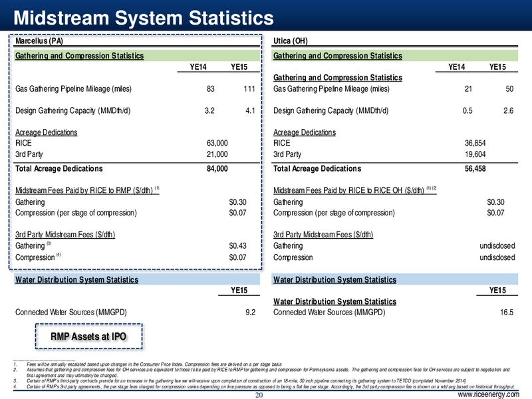Select Utica pipeline mileage value 21
Viewport: 532px width, 399px height.
pyautogui.click(x=468, y=89)
